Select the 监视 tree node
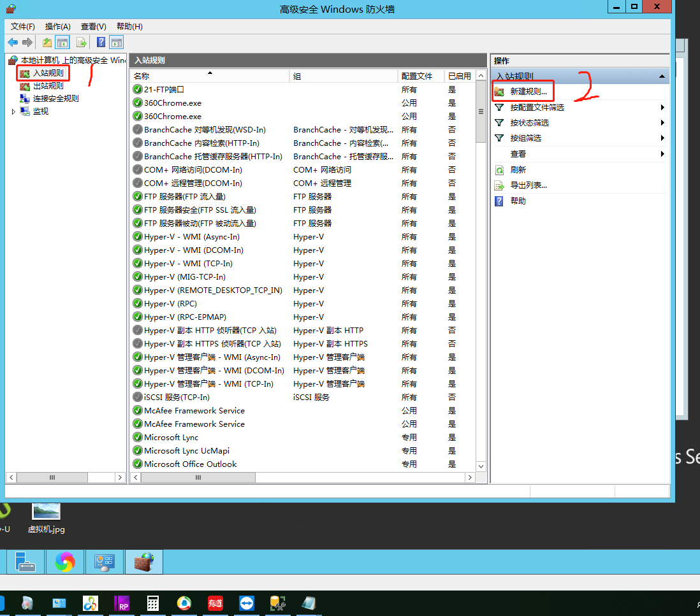The image size is (700, 616). 41,111
